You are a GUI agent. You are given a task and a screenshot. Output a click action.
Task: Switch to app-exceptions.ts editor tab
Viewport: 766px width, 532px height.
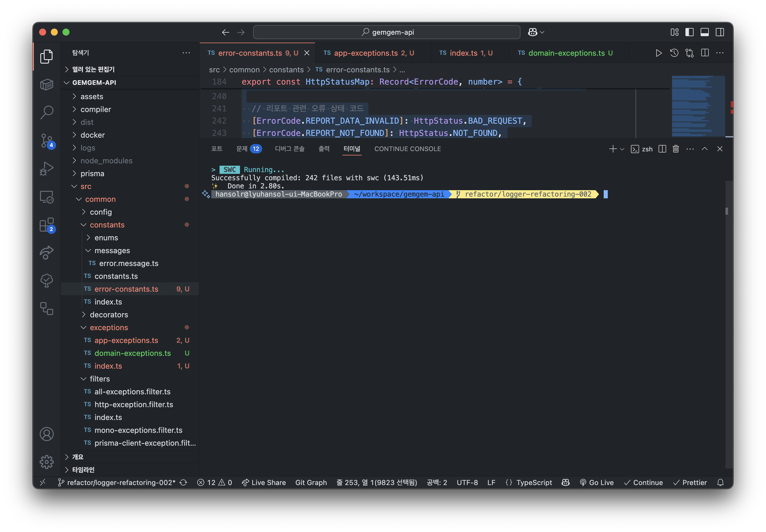(373, 53)
